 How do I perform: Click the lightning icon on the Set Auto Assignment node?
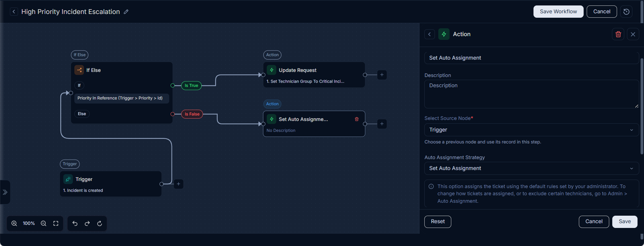pyautogui.click(x=272, y=119)
